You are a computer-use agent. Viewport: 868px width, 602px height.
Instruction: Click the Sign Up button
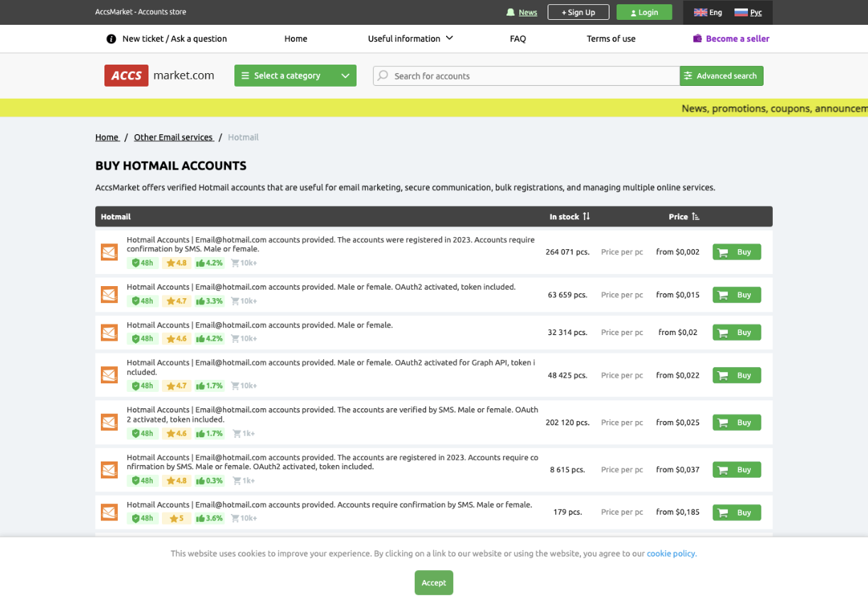pos(578,12)
